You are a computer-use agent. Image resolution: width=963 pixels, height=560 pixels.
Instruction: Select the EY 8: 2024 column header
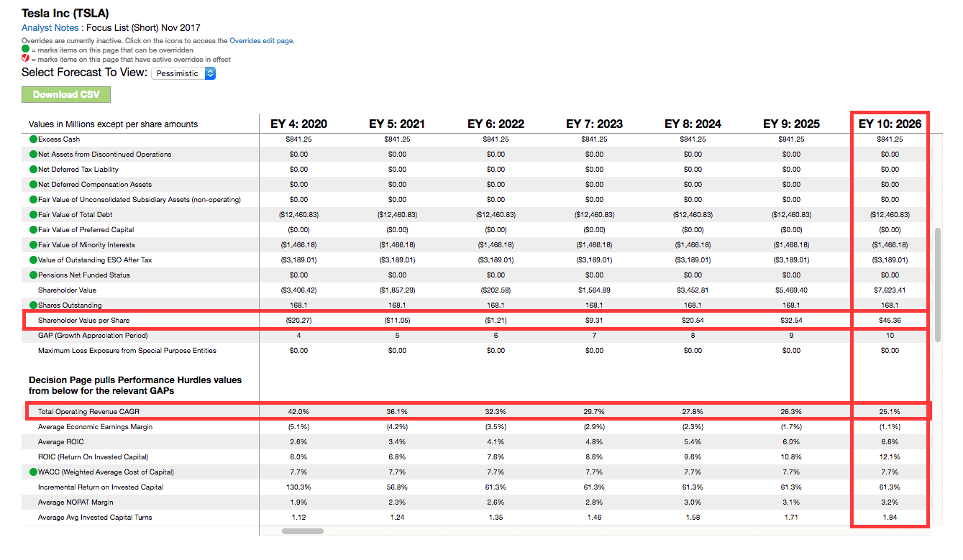point(693,124)
